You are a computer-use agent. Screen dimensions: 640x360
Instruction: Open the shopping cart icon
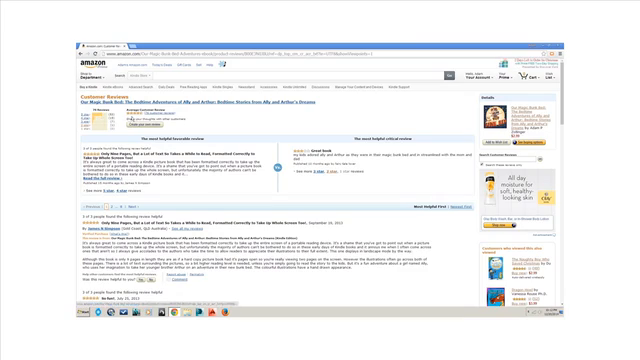pyautogui.click(x=523, y=76)
